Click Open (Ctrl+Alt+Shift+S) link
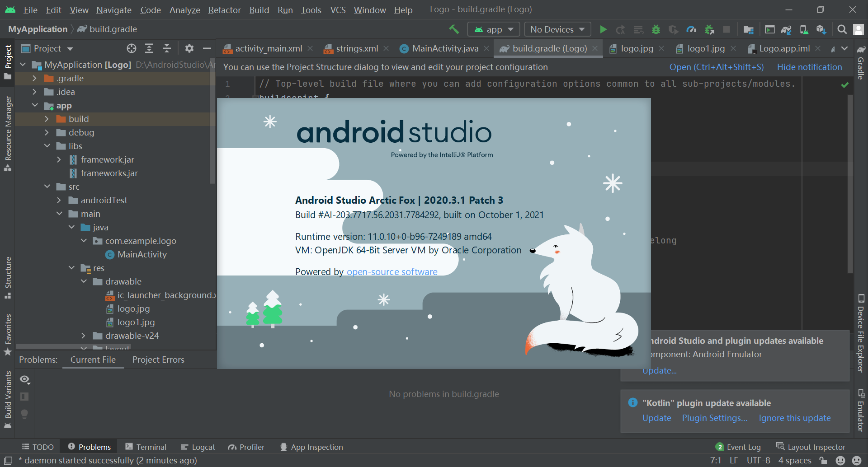Screen dimensions: 868x467 [717, 67]
